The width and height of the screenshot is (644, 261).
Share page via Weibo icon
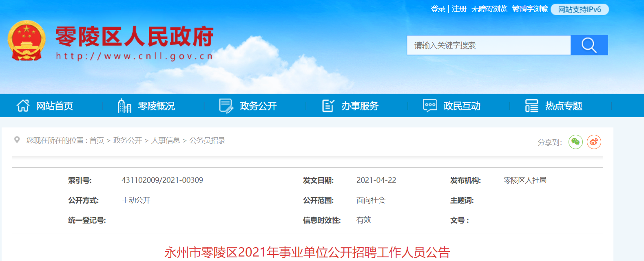[594, 142]
